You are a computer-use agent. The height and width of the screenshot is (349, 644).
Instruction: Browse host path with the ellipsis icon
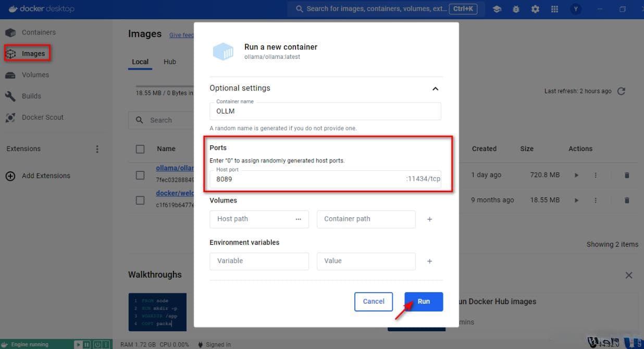coord(299,219)
